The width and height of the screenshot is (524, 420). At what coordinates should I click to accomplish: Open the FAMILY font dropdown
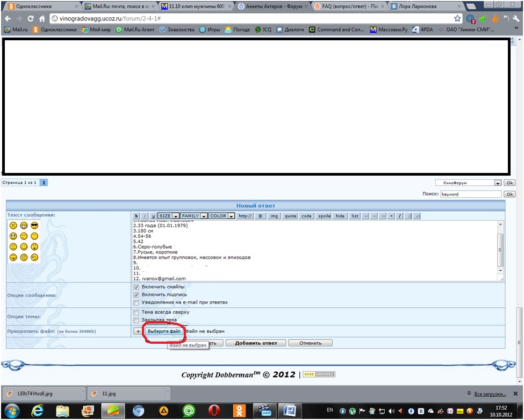pos(194,216)
